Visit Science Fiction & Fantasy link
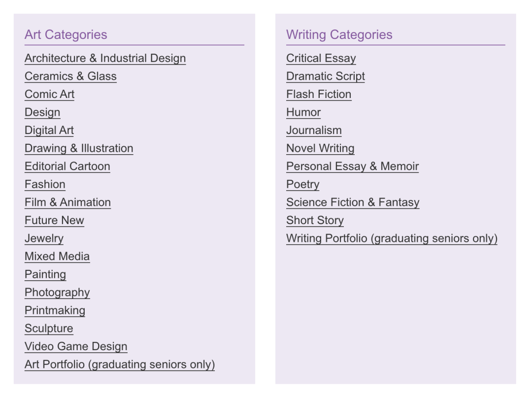532x397 pixels. 353,202
